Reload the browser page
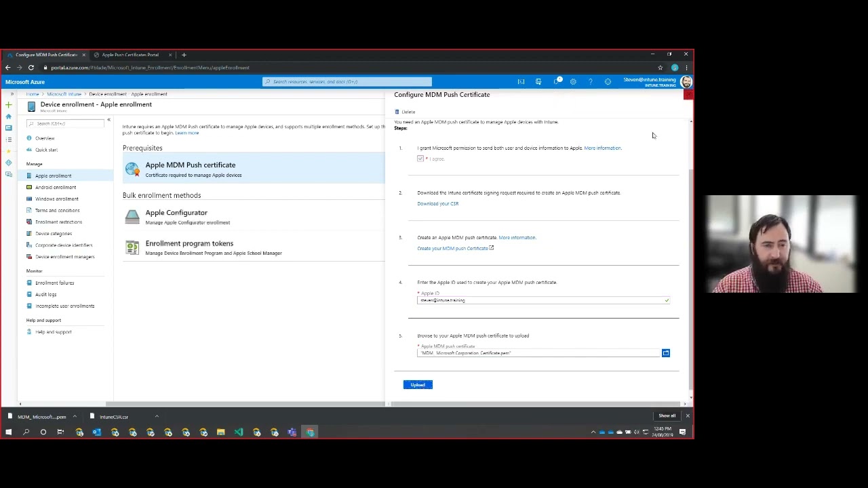 coord(31,68)
